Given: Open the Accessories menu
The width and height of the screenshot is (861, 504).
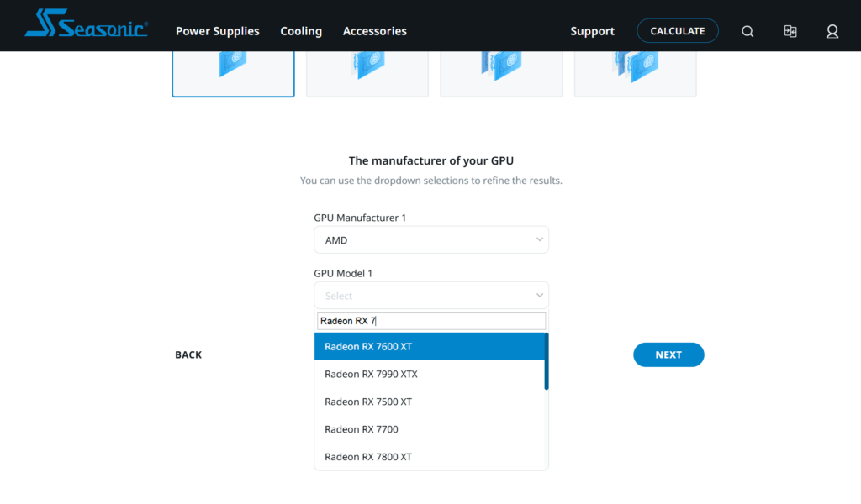Looking at the screenshot, I should coord(375,31).
